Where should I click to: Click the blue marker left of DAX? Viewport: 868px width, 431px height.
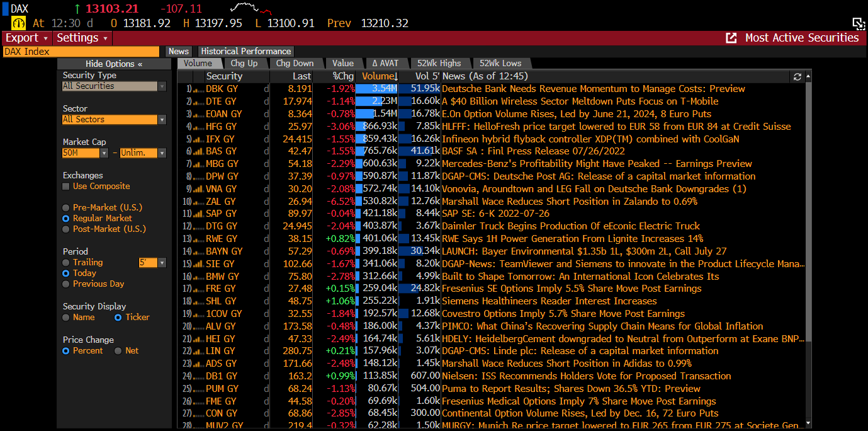pyautogui.click(x=4, y=9)
